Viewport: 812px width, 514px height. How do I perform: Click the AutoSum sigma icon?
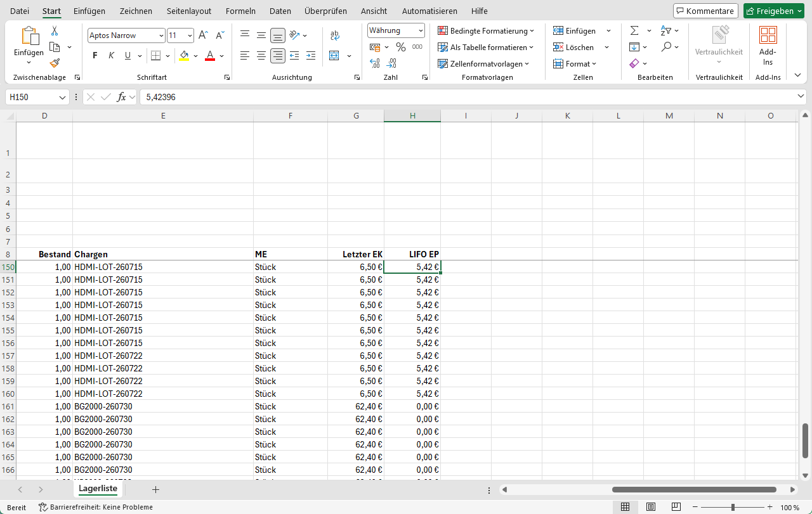pos(634,30)
